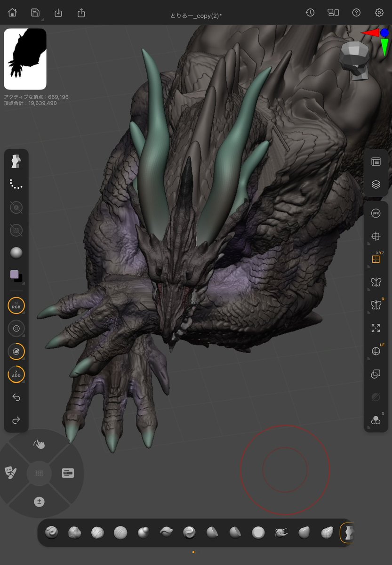Open masking masks radial segment
This screenshot has height=565, width=392.
tap(10, 473)
